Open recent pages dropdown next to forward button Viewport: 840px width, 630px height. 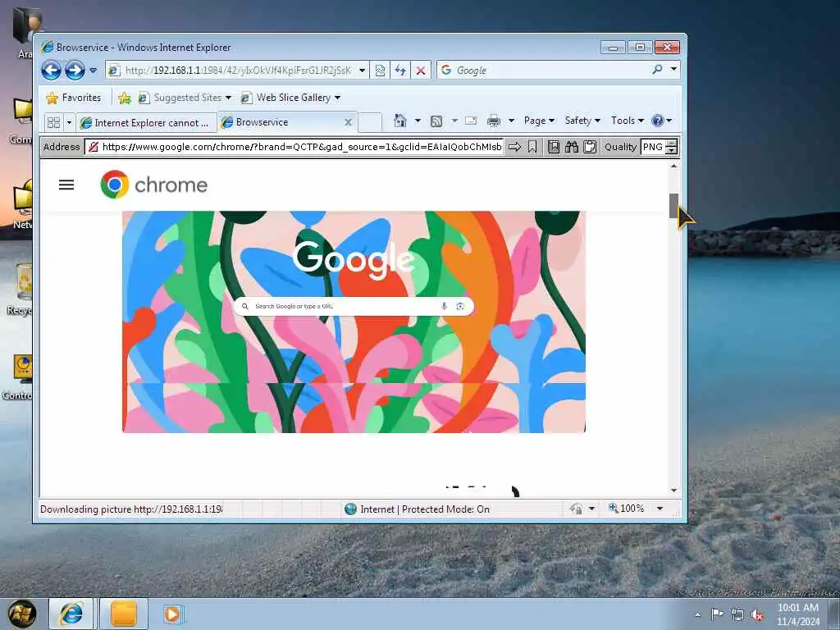[94, 71]
